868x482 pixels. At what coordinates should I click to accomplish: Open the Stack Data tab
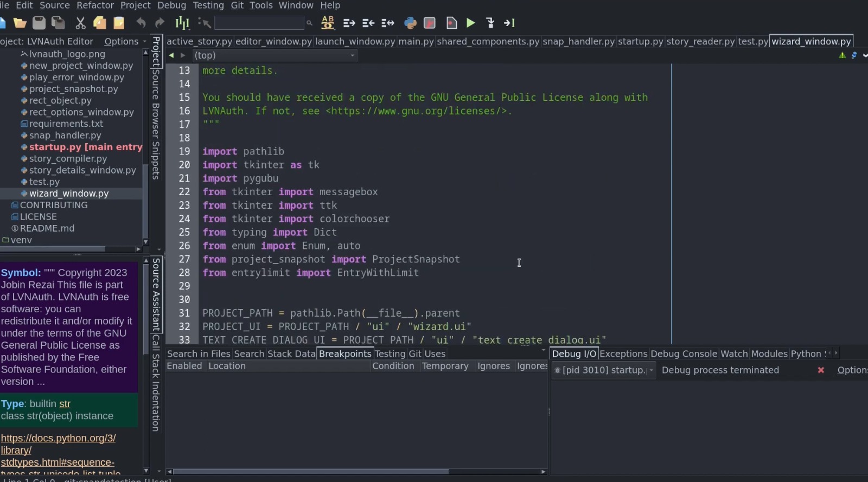click(x=291, y=354)
